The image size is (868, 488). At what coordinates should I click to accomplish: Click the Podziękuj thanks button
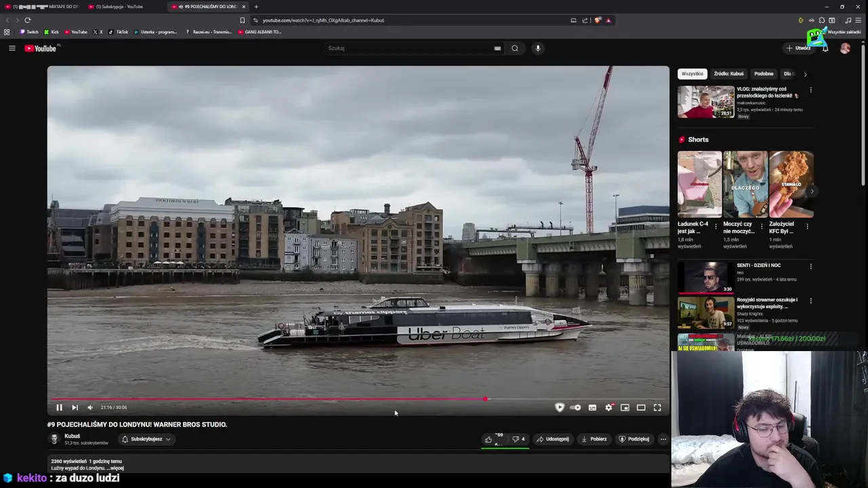tap(634, 439)
